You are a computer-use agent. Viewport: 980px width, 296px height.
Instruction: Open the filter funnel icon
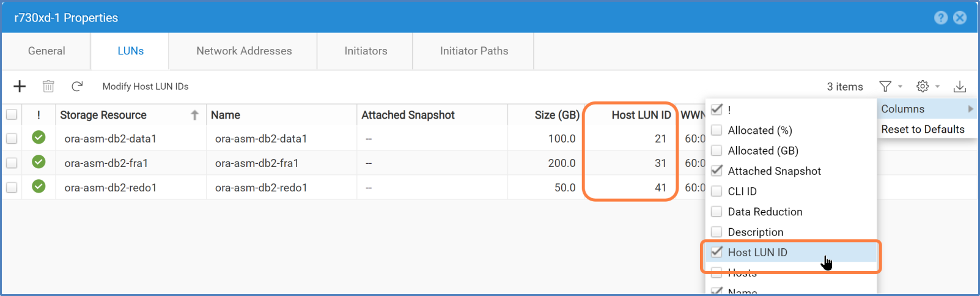pyautogui.click(x=885, y=86)
